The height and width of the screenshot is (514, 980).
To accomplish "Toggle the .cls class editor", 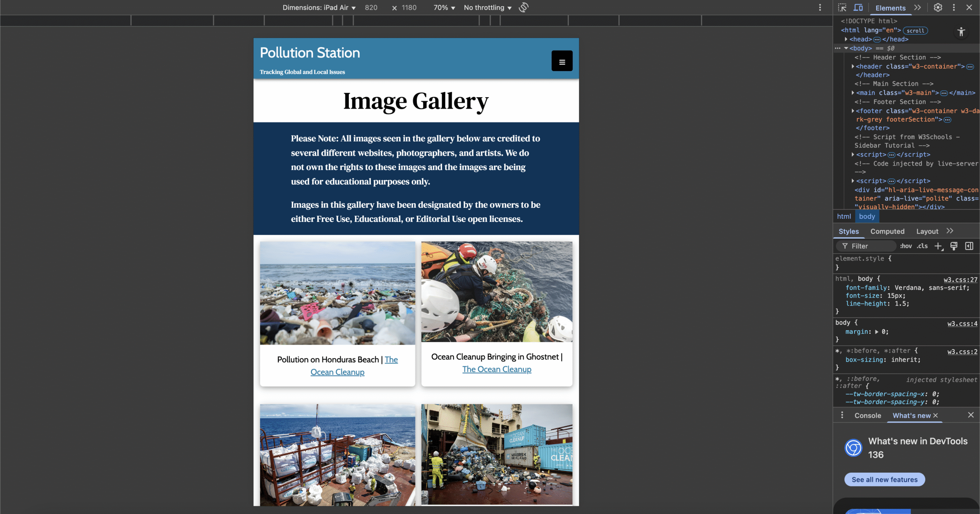I will (922, 246).
